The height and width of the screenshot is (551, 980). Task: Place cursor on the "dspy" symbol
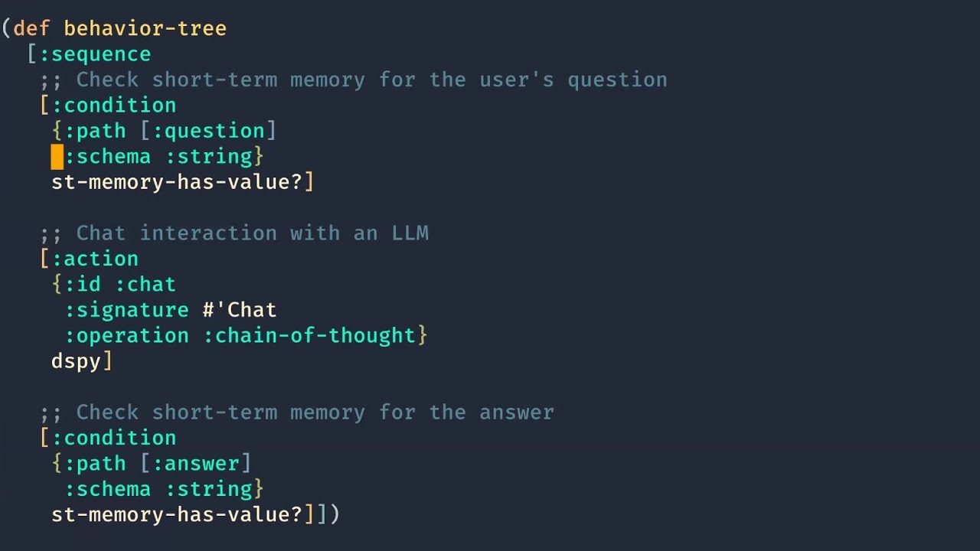(x=76, y=361)
